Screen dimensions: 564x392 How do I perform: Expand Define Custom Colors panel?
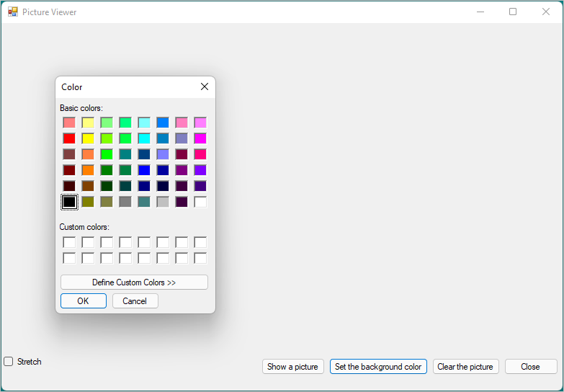pos(134,282)
